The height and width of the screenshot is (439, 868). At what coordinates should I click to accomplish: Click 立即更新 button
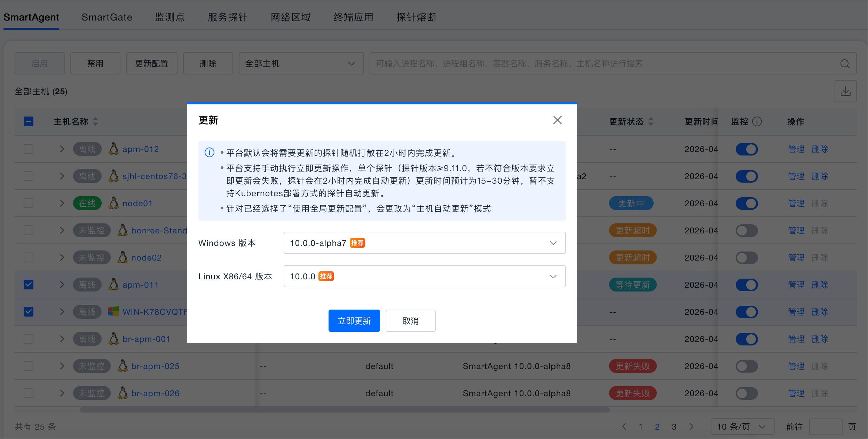coord(354,321)
